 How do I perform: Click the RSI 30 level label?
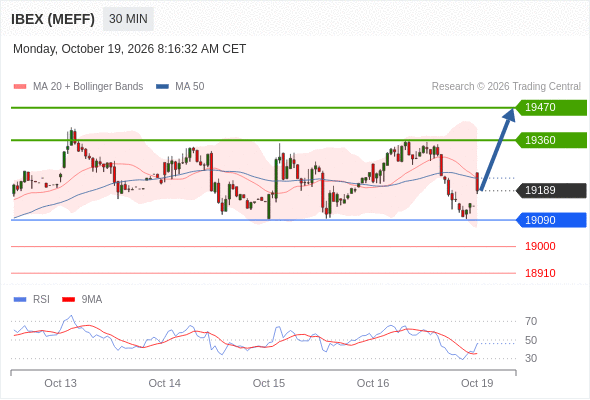(x=531, y=358)
